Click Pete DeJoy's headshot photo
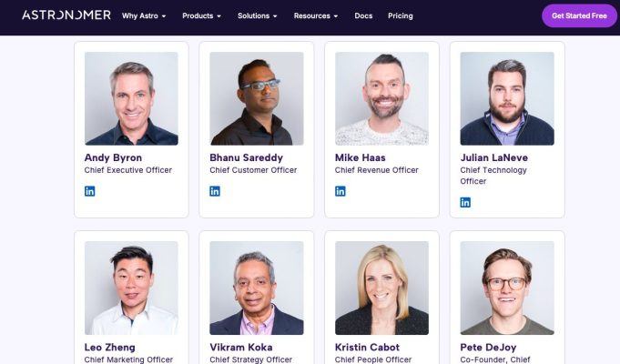The width and height of the screenshot is (620, 364). [507, 288]
